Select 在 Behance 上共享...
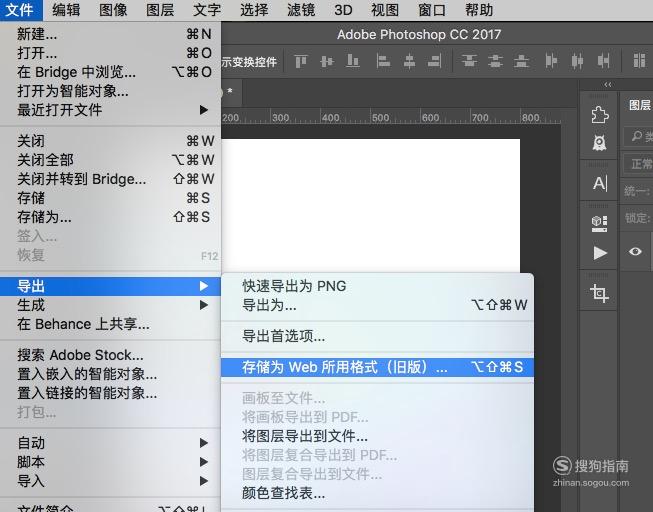This screenshot has height=512, width=653. (110, 324)
